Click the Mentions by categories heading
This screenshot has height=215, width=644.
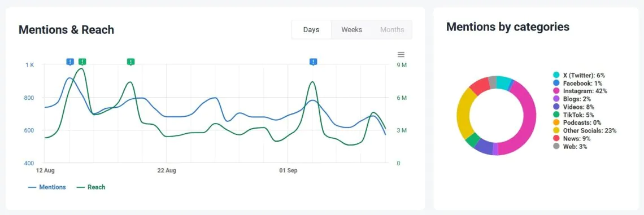point(508,27)
